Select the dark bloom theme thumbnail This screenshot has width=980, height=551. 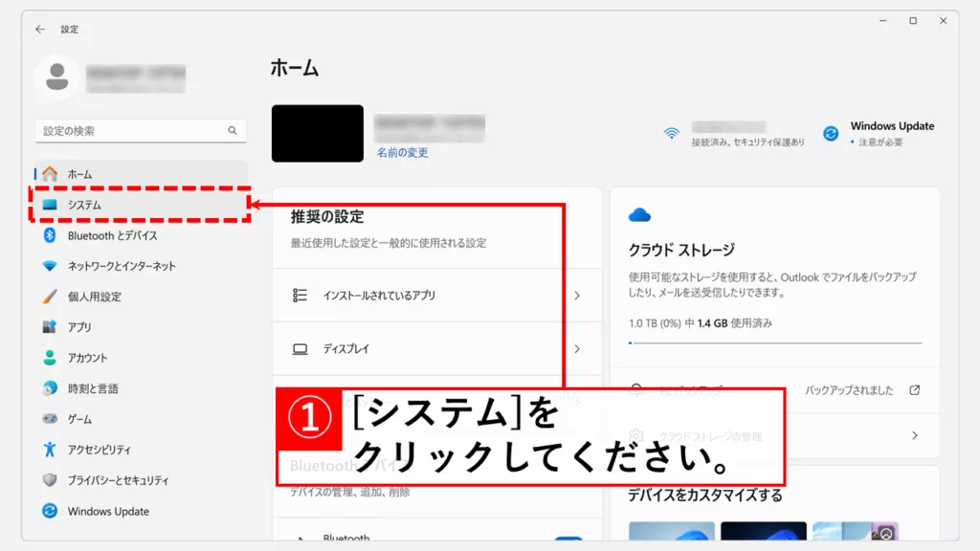click(x=763, y=531)
